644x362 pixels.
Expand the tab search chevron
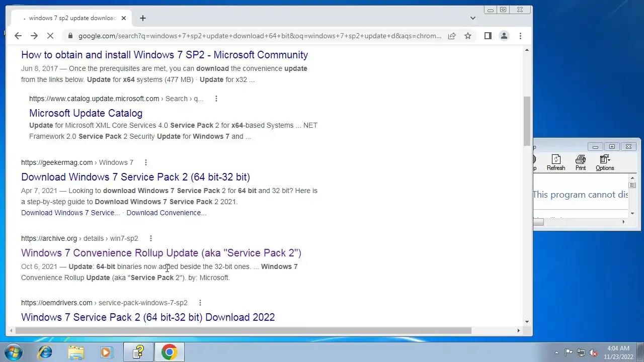click(473, 18)
